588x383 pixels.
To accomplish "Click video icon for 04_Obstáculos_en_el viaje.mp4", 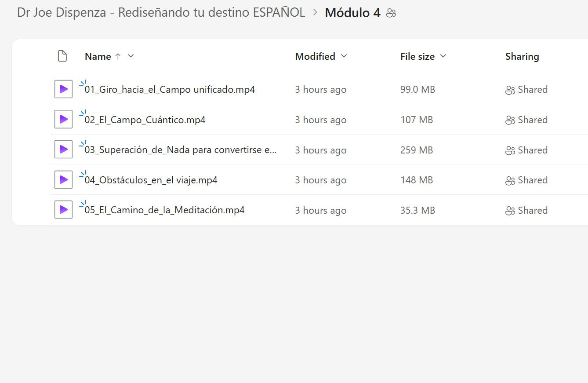I will coord(63,180).
